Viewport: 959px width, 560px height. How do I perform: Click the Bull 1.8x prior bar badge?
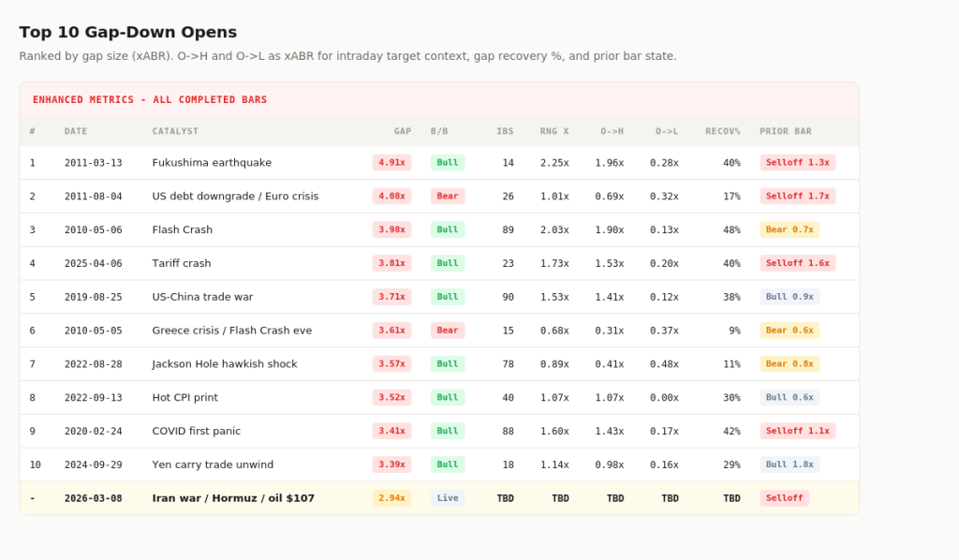(789, 464)
